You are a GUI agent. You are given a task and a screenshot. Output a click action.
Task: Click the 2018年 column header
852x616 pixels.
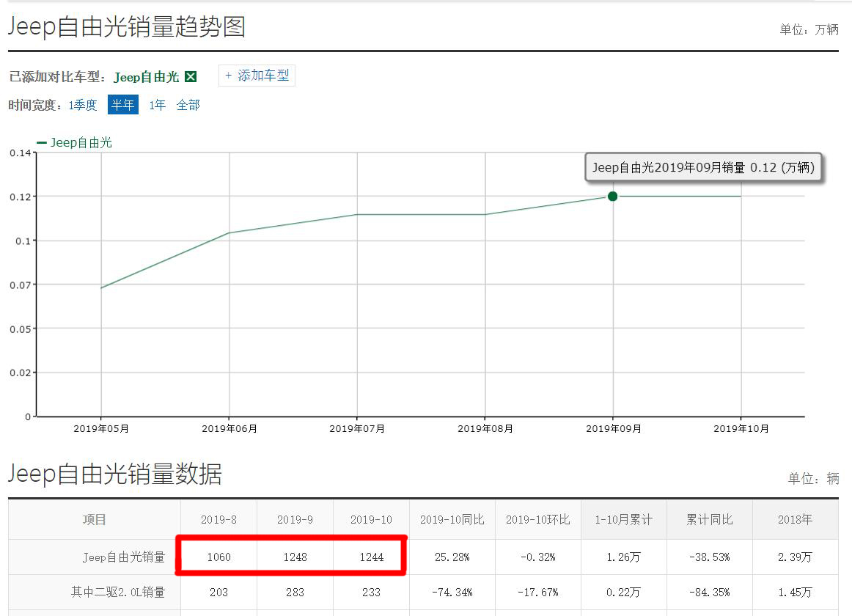point(795,519)
